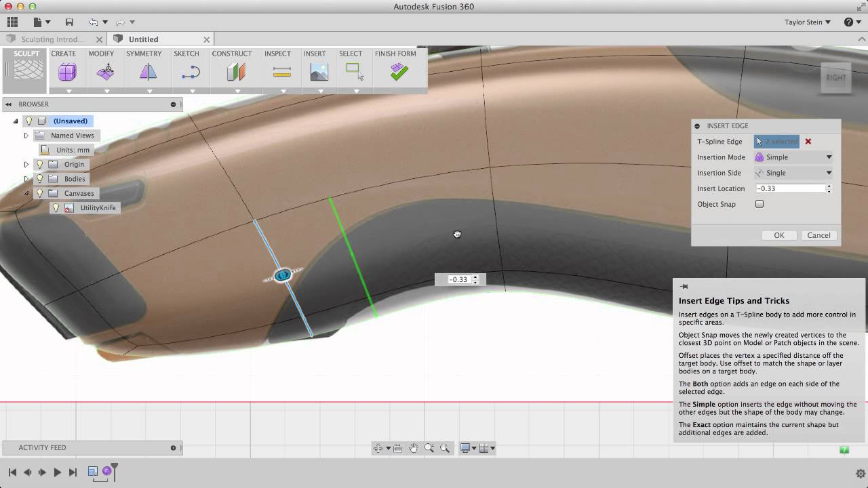Close the Untitled tab
This screenshot has height=488, width=868.
coord(207,39)
